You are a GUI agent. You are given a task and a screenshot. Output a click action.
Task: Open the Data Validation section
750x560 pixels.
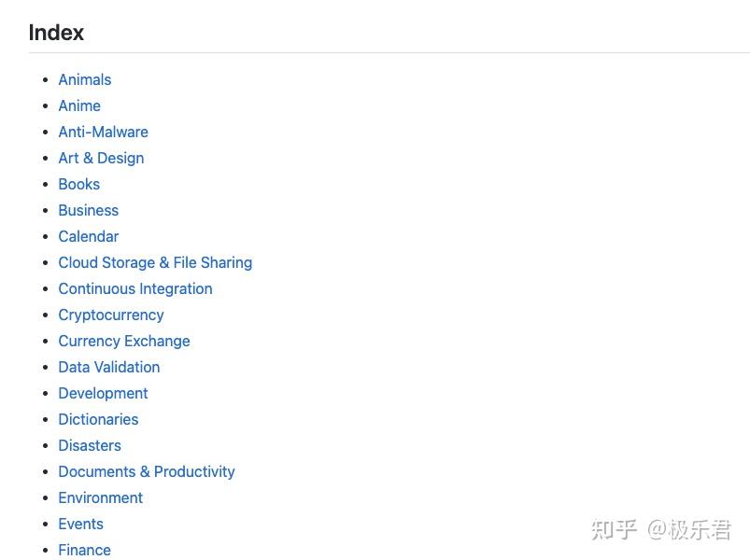108,367
